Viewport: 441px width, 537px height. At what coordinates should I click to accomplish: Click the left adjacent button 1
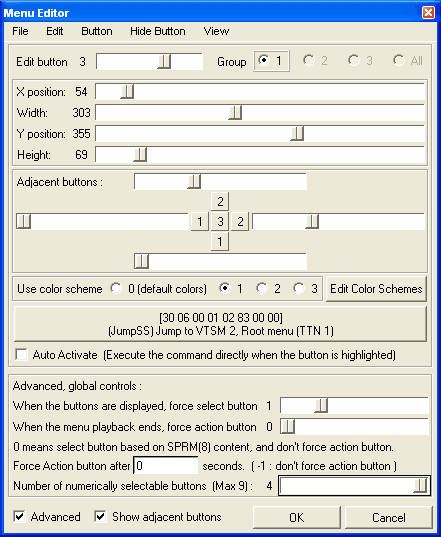200,221
